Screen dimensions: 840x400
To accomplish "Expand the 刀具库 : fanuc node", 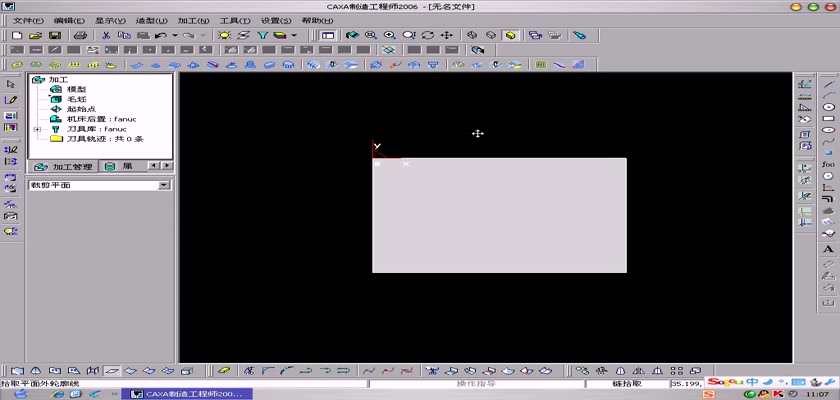I will pyautogui.click(x=37, y=129).
